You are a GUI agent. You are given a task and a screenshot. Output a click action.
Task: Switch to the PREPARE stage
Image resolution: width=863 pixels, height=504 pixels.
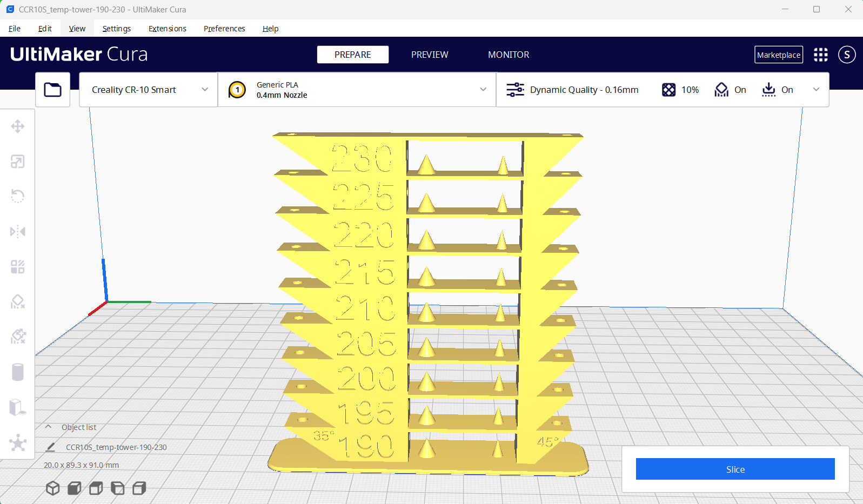[353, 55]
